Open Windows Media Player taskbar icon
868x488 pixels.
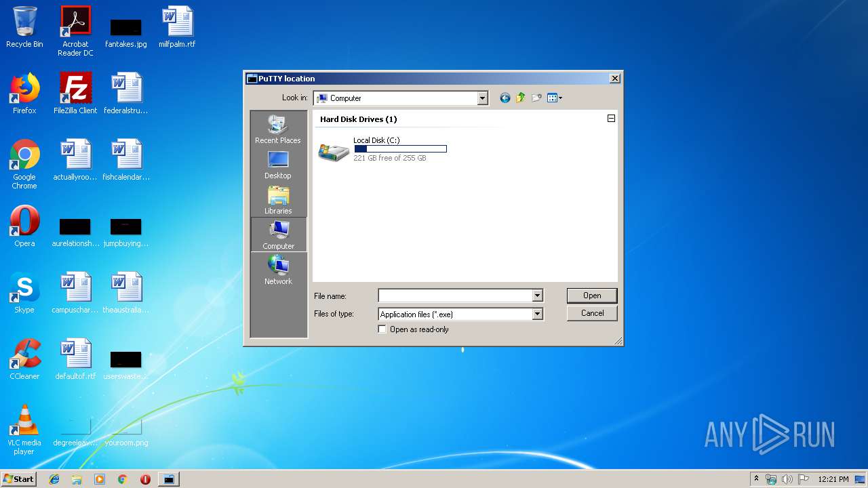pyautogui.click(x=100, y=479)
